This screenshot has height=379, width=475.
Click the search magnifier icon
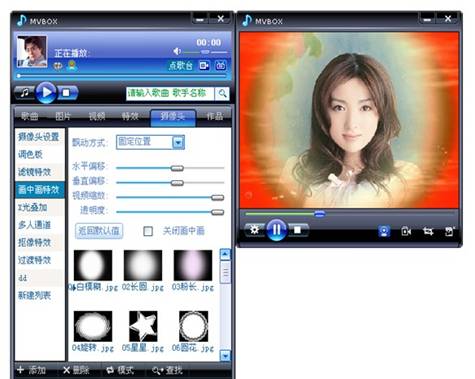(222, 94)
